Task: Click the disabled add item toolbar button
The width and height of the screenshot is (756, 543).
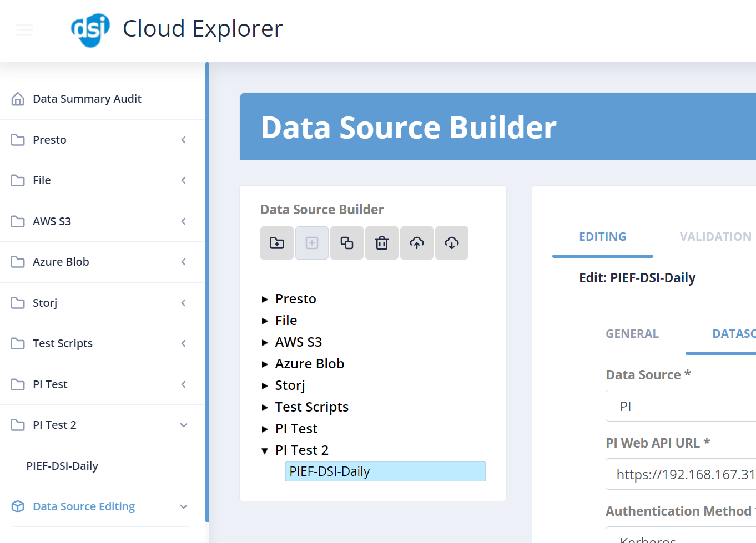Action: point(312,243)
